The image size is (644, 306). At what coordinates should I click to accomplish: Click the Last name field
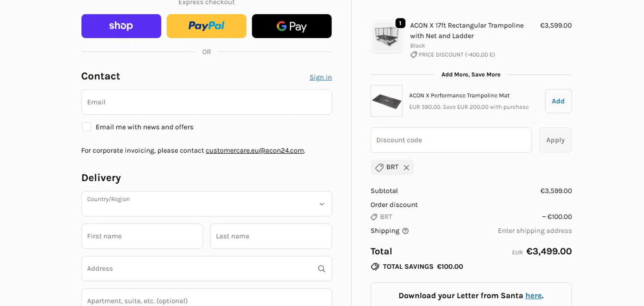[270, 236]
